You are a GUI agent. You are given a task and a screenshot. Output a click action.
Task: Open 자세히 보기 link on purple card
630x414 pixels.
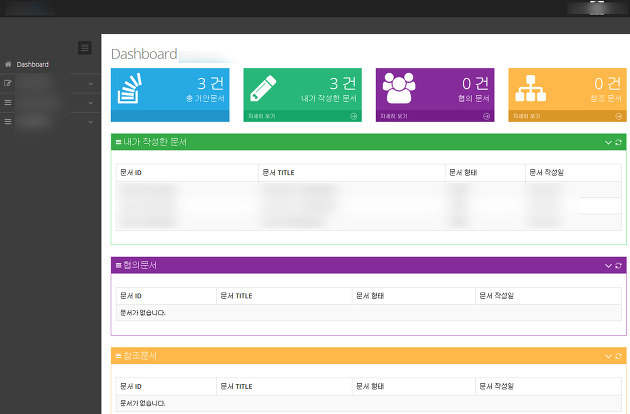pos(394,116)
